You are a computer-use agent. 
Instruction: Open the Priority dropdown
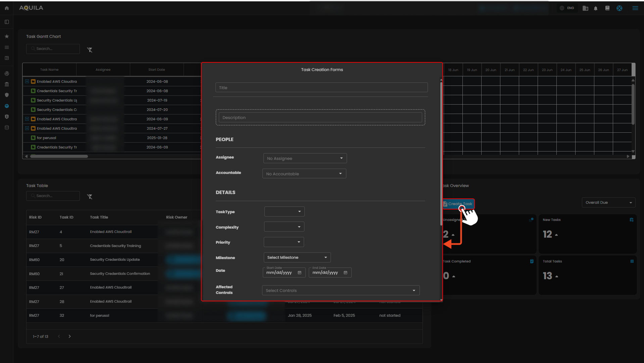pos(284,242)
